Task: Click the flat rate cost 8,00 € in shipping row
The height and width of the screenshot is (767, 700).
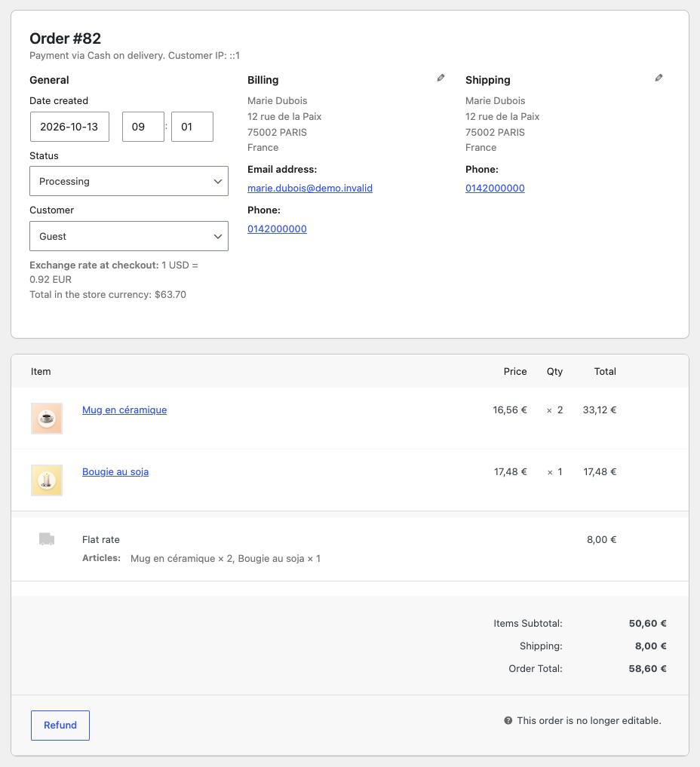Action: click(601, 539)
